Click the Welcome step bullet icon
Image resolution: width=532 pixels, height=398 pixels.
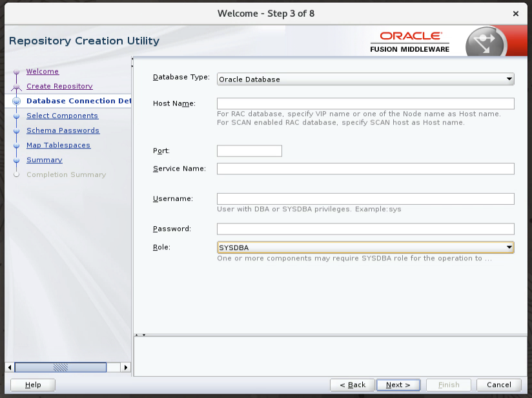click(16, 72)
